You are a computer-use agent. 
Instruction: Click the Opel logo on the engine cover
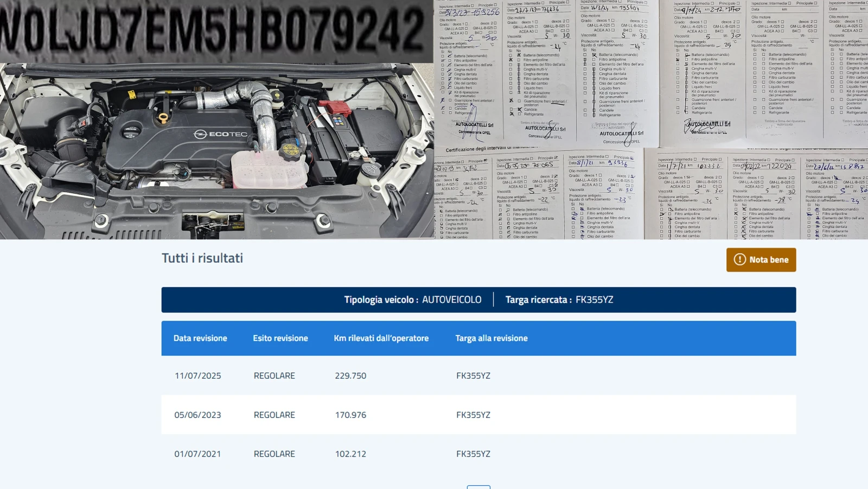click(200, 134)
